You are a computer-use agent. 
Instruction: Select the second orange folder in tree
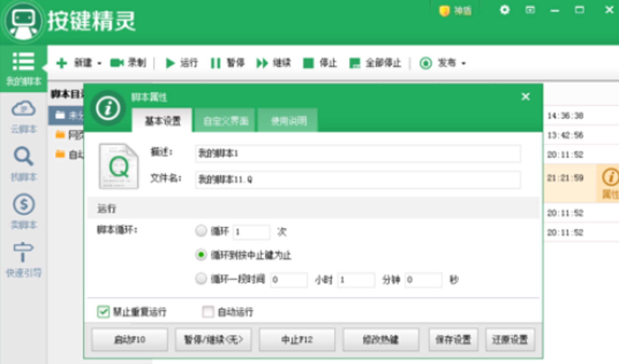point(69,135)
